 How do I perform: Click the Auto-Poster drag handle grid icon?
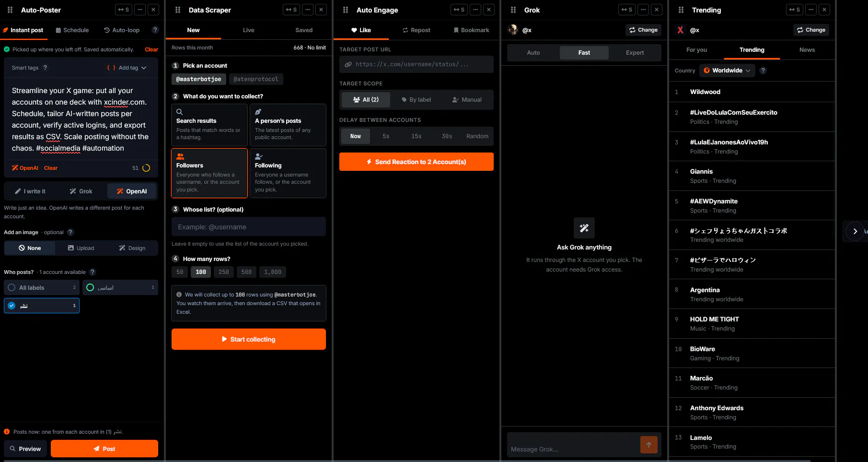pos(10,10)
